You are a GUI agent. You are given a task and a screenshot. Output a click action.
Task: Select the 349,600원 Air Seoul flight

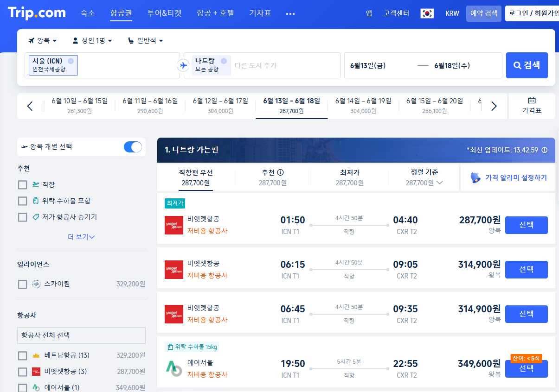tap(526, 369)
